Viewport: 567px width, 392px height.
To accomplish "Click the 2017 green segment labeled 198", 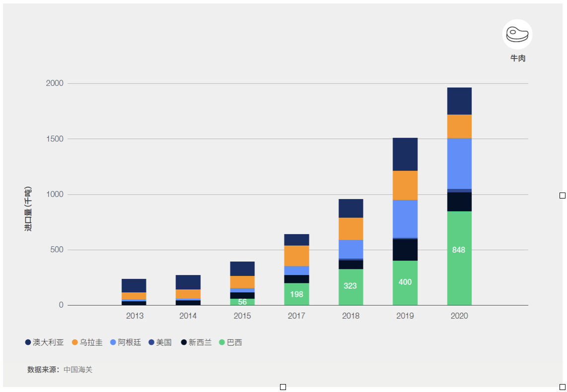I will click(296, 294).
